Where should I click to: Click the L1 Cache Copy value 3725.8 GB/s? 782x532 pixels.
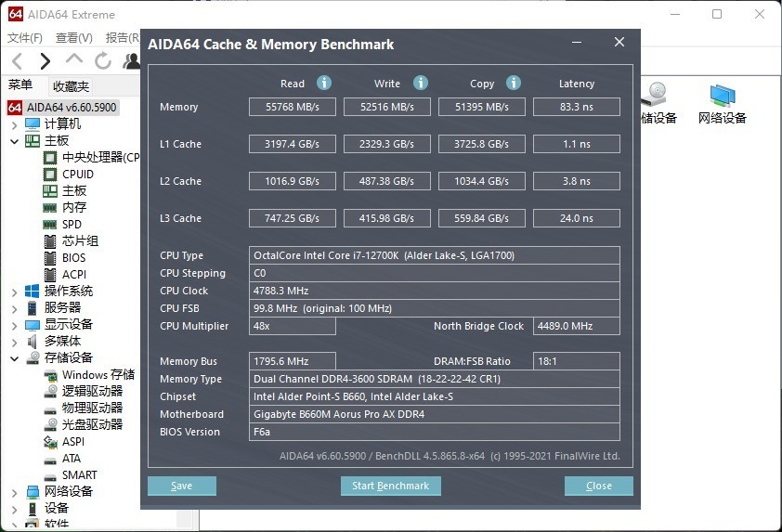pyautogui.click(x=482, y=144)
